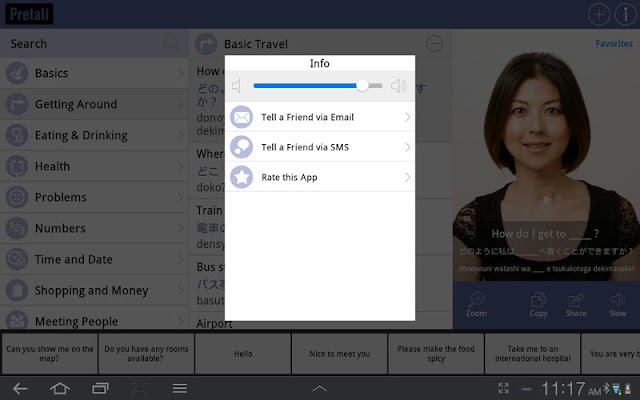
Task: Click the star Rate icon
Action: (242, 177)
